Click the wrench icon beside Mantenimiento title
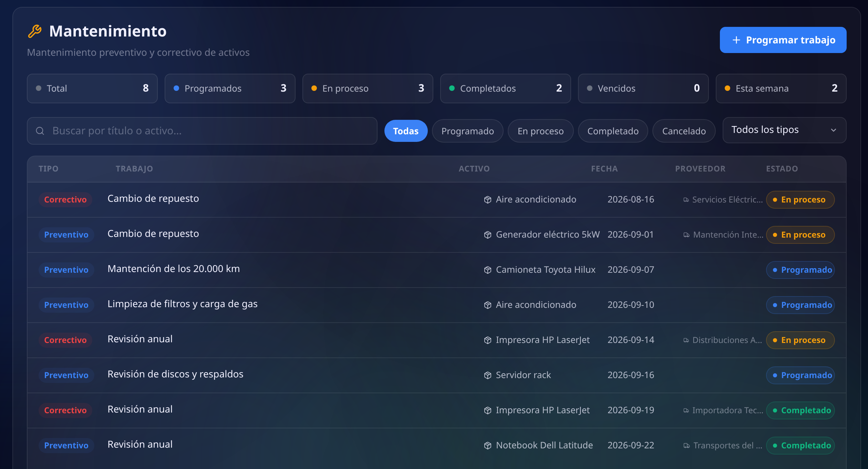This screenshot has width=868, height=469. click(x=35, y=31)
